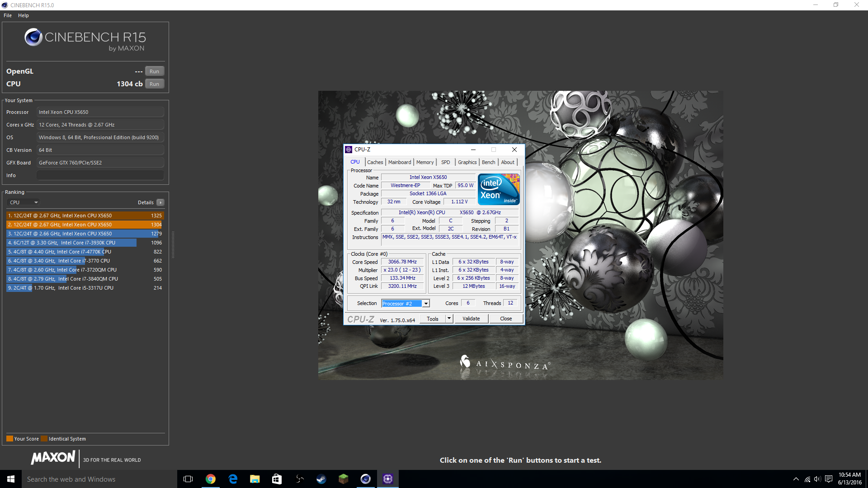The height and width of the screenshot is (488, 868).
Task: Open the Action Center notifications icon
Action: click(829, 479)
